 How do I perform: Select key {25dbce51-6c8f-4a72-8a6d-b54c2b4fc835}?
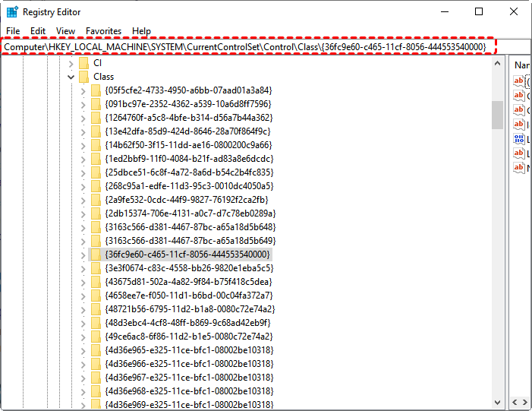point(189,172)
